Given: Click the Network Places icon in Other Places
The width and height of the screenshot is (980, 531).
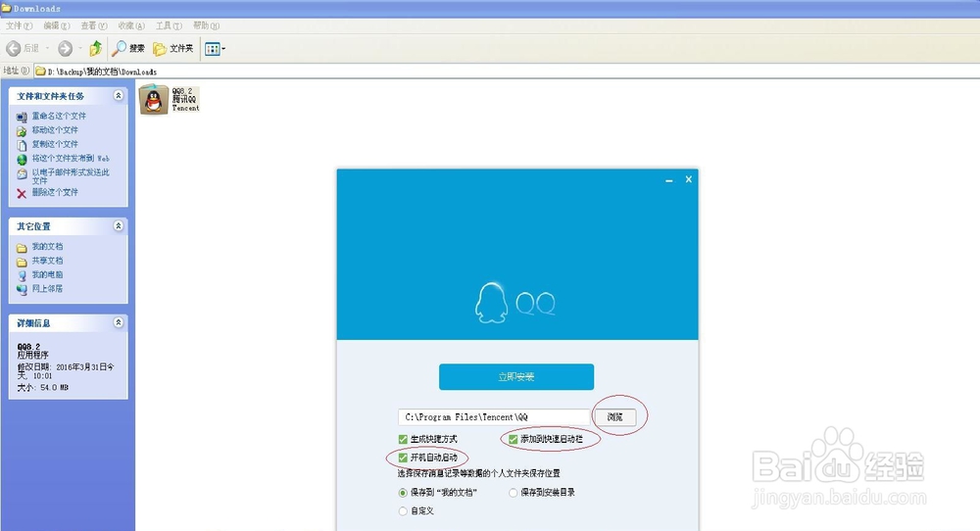Looking at the screenshot, I should coord(22,289).
